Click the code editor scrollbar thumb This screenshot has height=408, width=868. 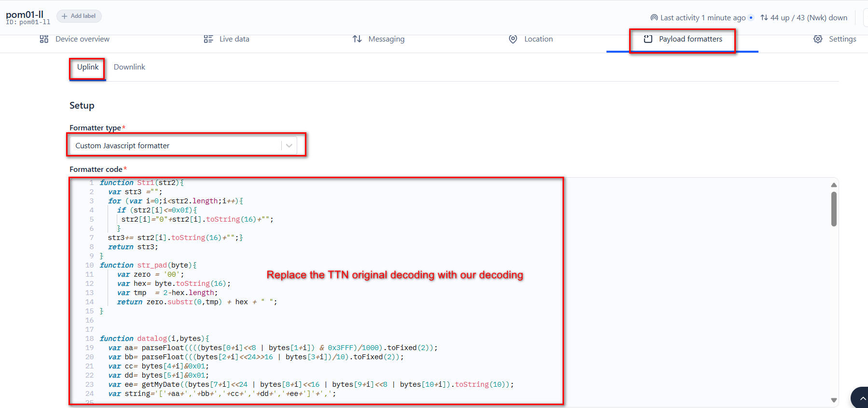(834, 209)
